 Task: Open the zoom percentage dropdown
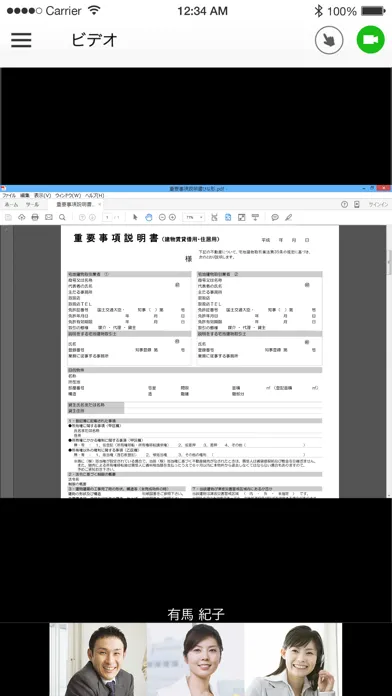pyautogui.click(x=194, y=217)
